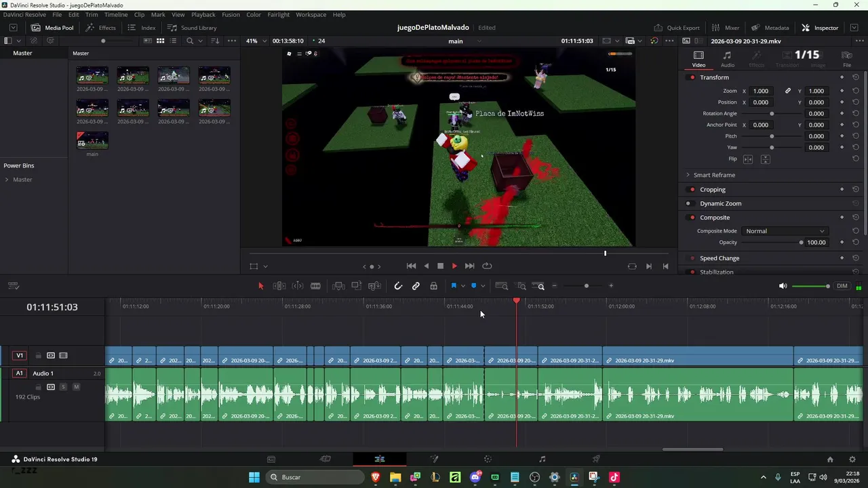This screenshot has width=868, height=488.
Task: Open viewer overlay mode dropdown arrow
Action: point(265,266)
